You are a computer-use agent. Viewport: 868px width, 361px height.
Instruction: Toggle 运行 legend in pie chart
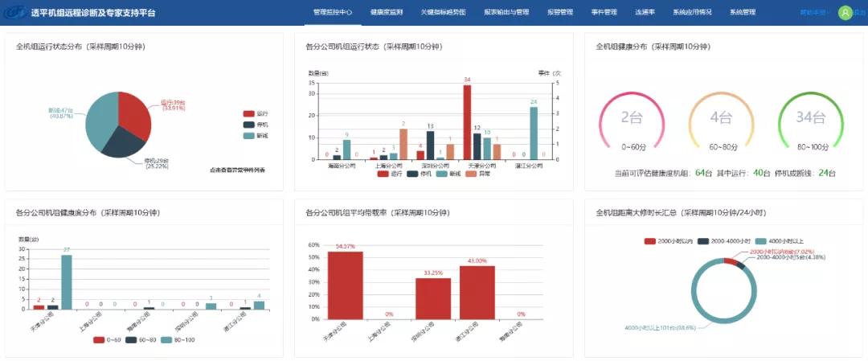click(x=256, y=114)
